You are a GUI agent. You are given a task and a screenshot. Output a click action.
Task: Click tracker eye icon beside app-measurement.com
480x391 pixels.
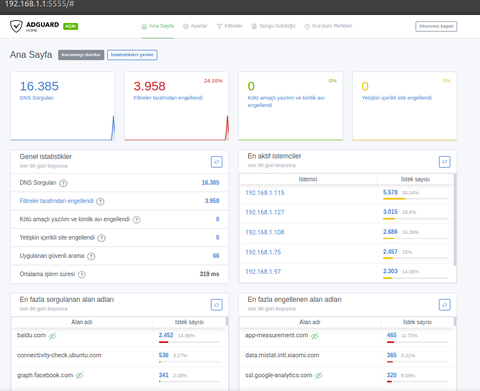pos(315,336)
